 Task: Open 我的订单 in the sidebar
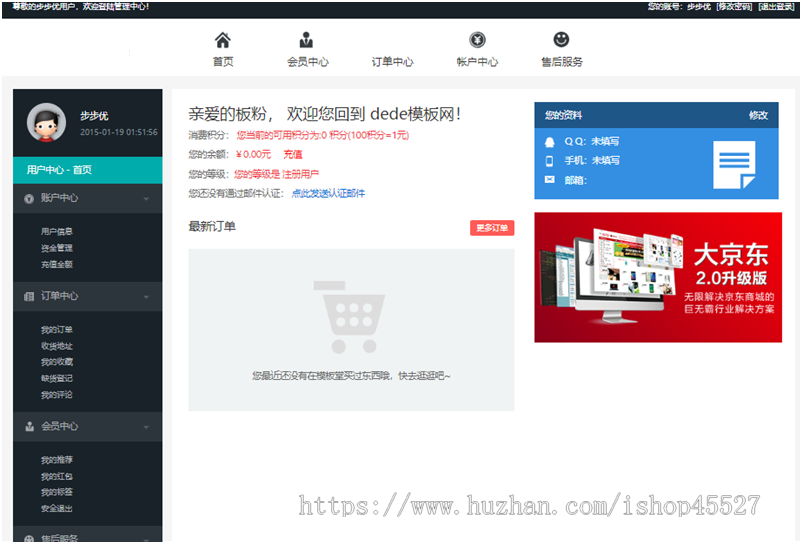[x=57, y=330]
